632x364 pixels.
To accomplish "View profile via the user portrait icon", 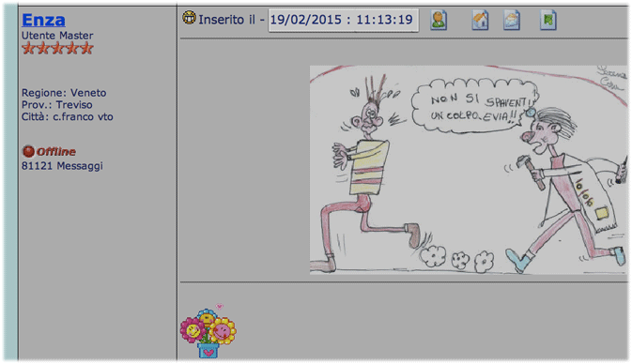I will click(x=439, y=20).
